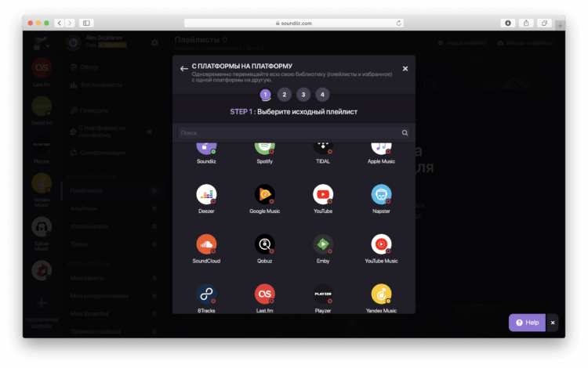The height and width of the screenshot is (368, 588).
Task: Click Safari forward navigation arrow
Action: click(70, 23)
